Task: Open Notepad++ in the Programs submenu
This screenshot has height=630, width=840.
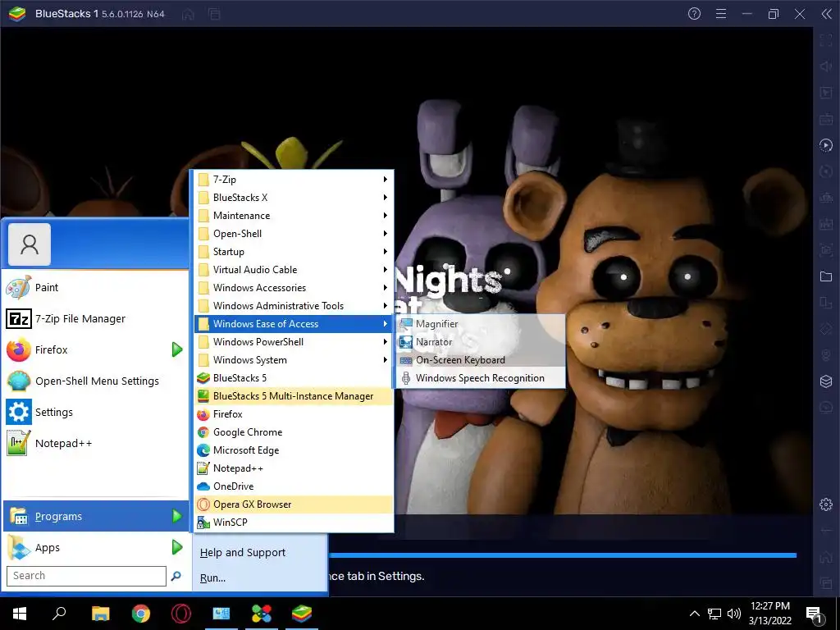Action: (x=294, y=468)
